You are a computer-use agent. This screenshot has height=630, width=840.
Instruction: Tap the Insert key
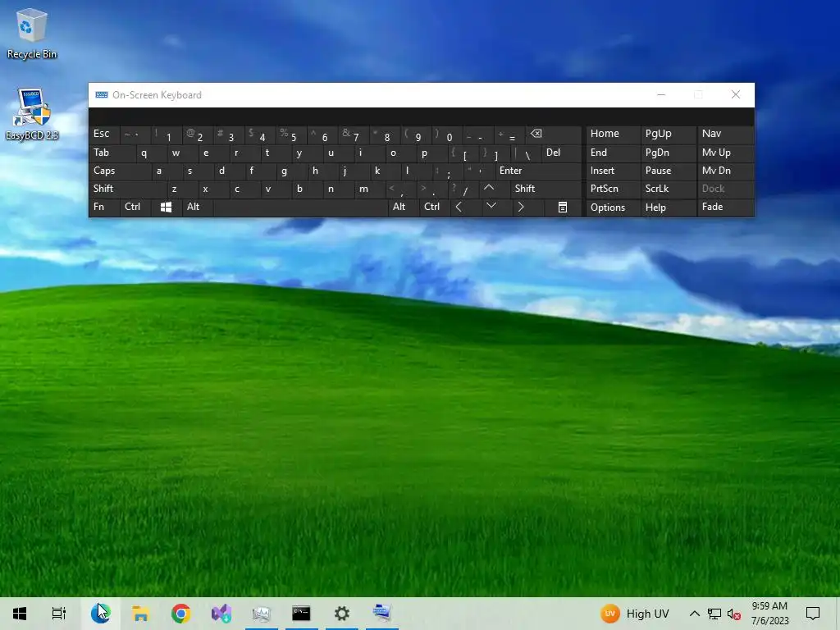(x=613, y=171)
